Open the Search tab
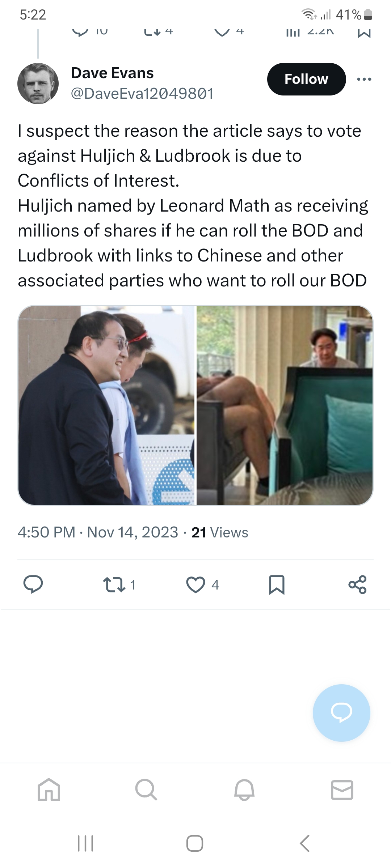This screenshot has height=868, width=391. (x=146, y=790)
